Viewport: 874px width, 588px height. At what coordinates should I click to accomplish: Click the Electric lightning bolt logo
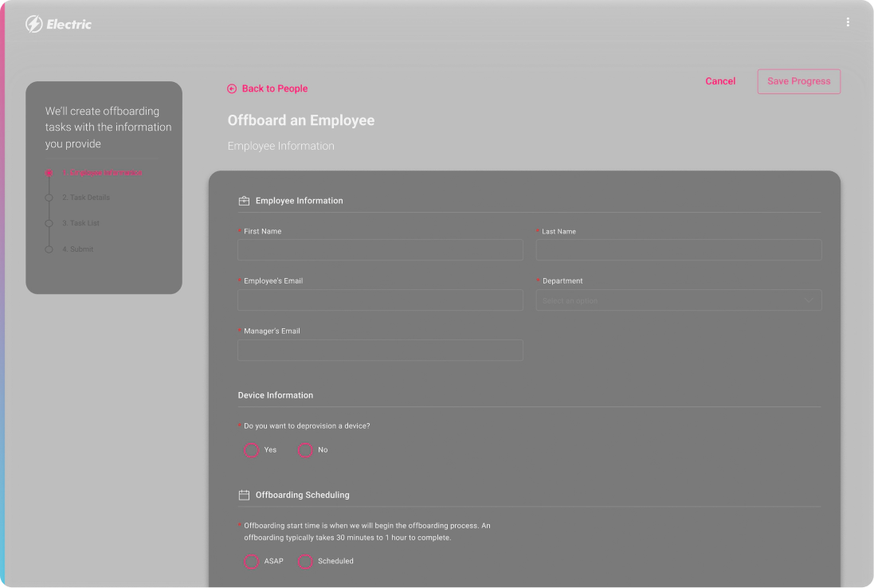click(x=33, y=23)
